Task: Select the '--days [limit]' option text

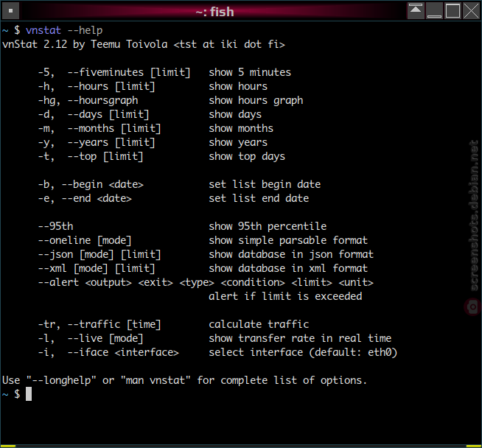Action: click(x=108, y=115)
